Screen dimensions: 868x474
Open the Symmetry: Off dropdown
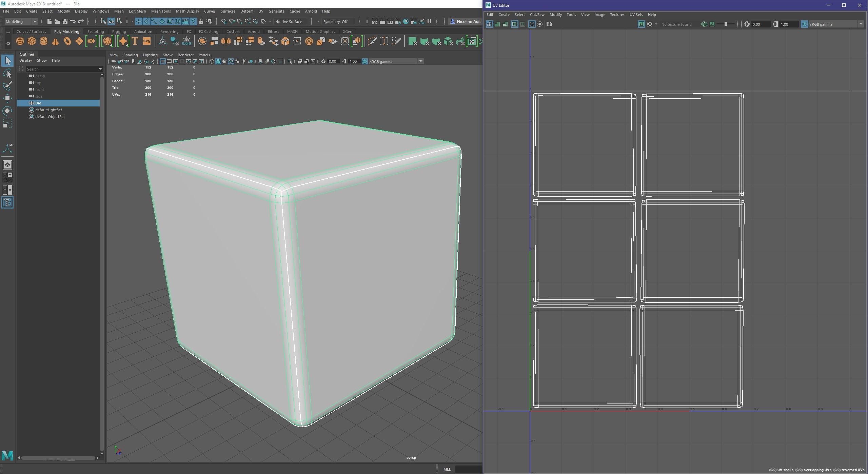point(338,21)
